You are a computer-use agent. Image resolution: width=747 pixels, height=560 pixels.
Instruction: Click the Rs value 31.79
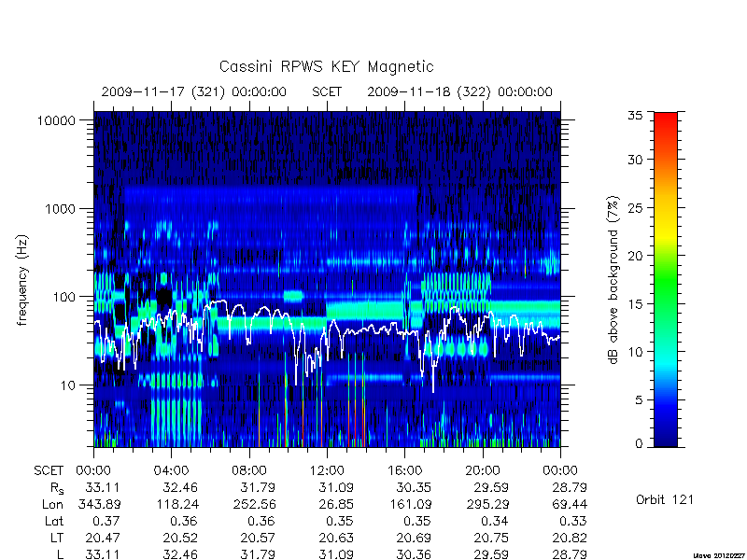[x=258, y=487]
